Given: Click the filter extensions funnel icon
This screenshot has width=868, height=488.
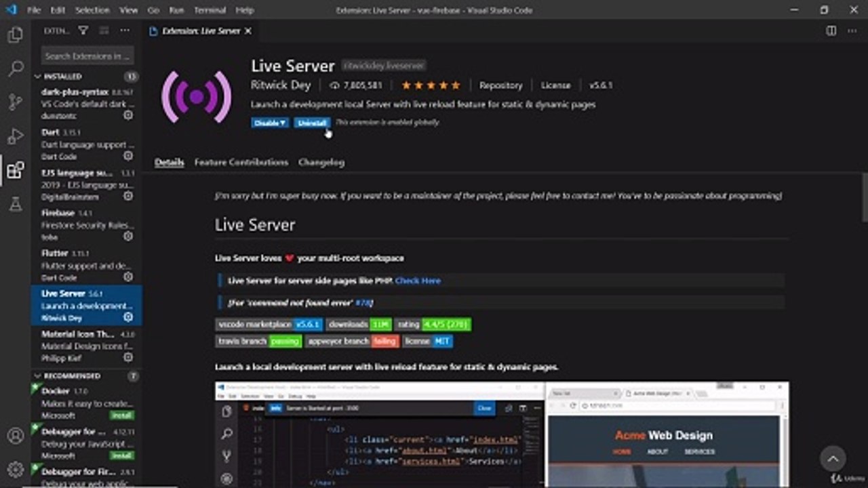Looking at the screenshot, I should 83,30.
